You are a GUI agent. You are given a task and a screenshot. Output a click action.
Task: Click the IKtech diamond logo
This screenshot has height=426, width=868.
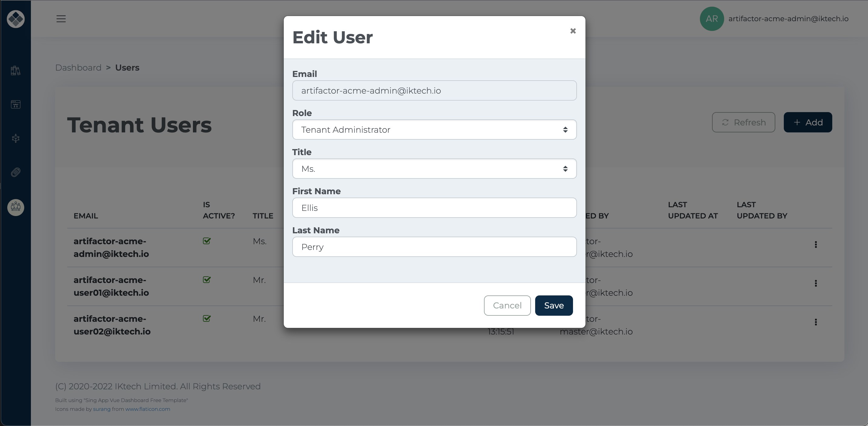click(15, 19)
